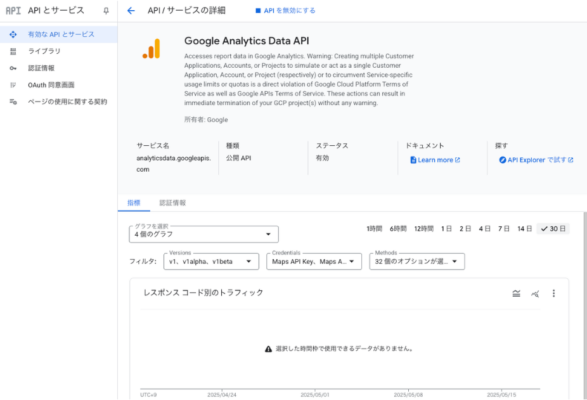Image resolution: width=587 pixels, height=400 pixels.
Task: Open the metrics explorer icon on the chart
Action: pyautogui.click(x=535, y=294)
